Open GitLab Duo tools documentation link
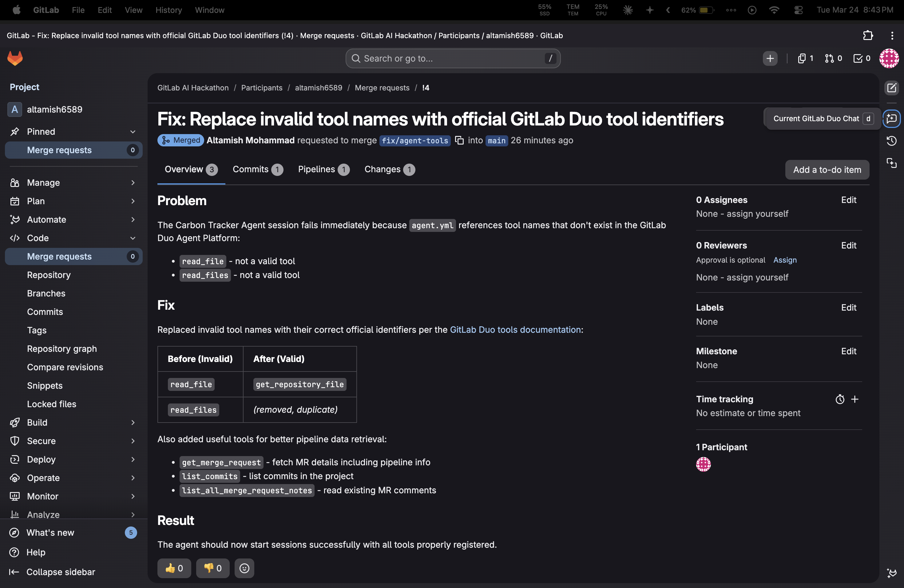The width and height of the screenshot is (904, 588). click(515, 330)
